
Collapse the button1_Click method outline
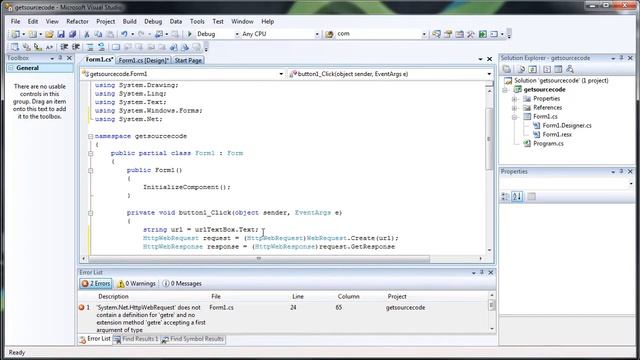[x=91, y=213]
